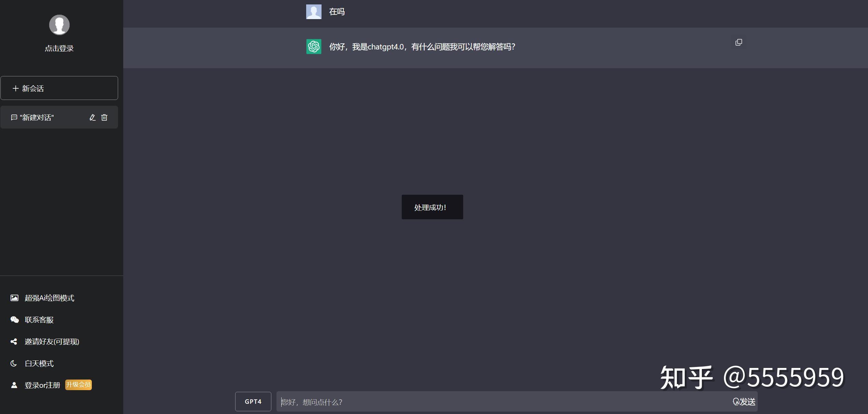This screenshot has width=868, height=414.
Task: Open the "新建对话" conversation entry
Action: (x=59, y=117)
